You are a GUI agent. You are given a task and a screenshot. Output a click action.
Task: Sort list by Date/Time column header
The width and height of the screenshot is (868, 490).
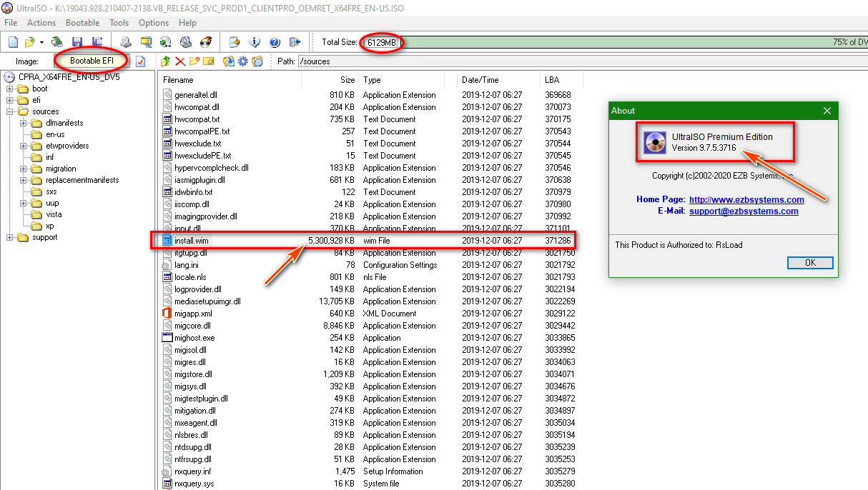pyautogui.click(x=498, y=80)
